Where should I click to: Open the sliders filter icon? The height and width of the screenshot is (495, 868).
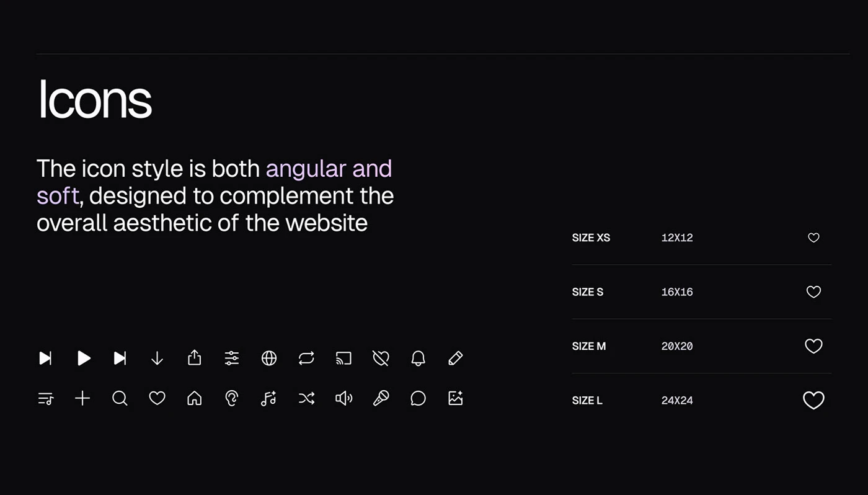click(x=232, y=358)
